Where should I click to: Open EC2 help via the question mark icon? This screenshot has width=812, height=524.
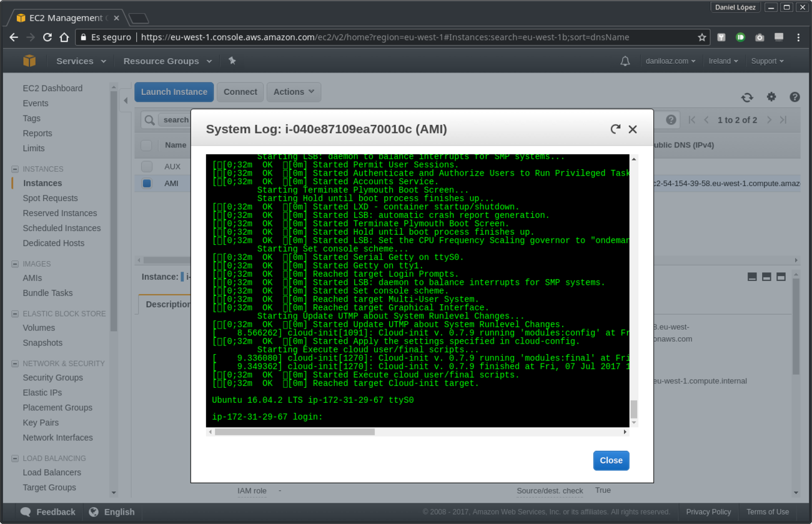795,97
